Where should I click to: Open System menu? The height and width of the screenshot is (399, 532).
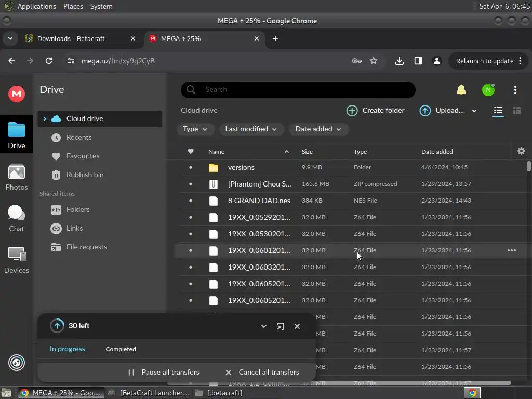coord(101,6)
